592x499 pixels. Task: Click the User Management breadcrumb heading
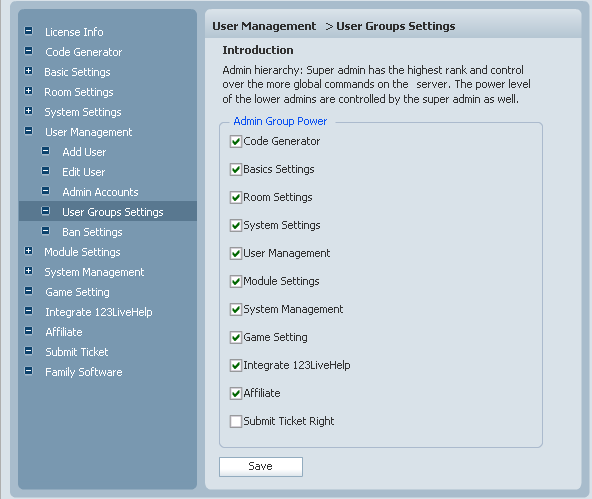264,26
